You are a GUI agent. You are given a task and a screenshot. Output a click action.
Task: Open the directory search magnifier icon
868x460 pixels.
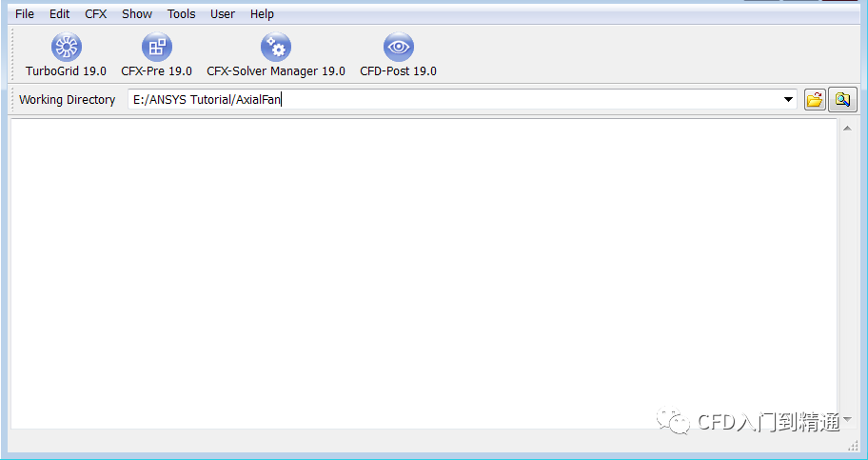pyautogui.click(x=842, y=100)
